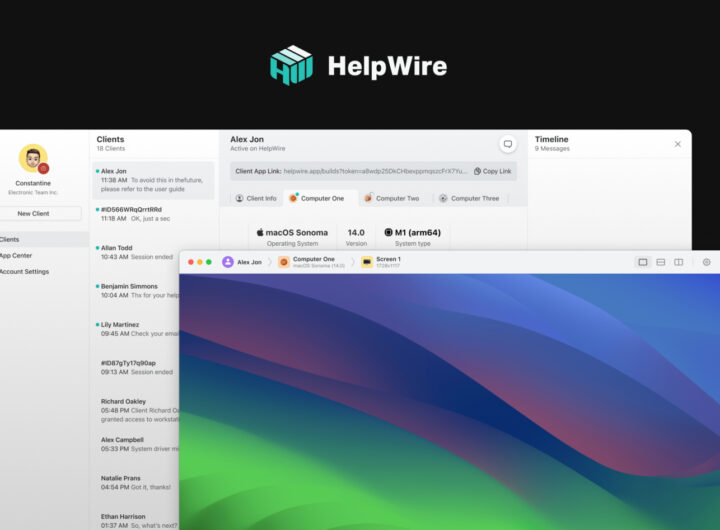The height and width of the screenshot is (530, 720).
Task: Click the Computer One breadcrumb icon
Action: [x=284, y=262]
